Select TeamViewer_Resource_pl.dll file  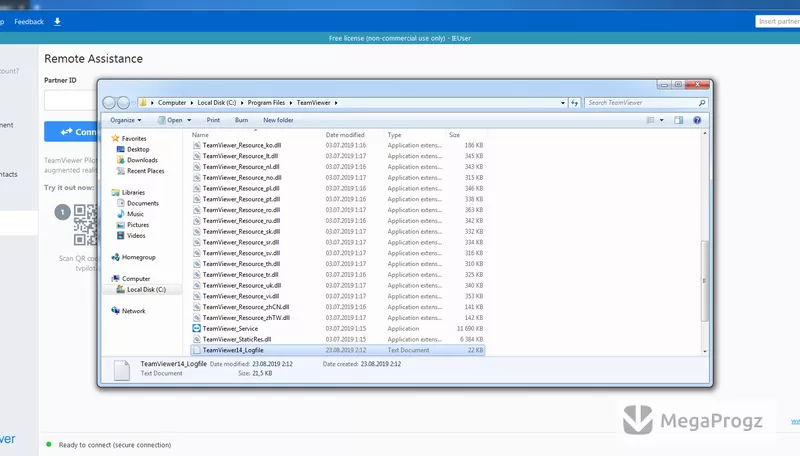(241, 188)
